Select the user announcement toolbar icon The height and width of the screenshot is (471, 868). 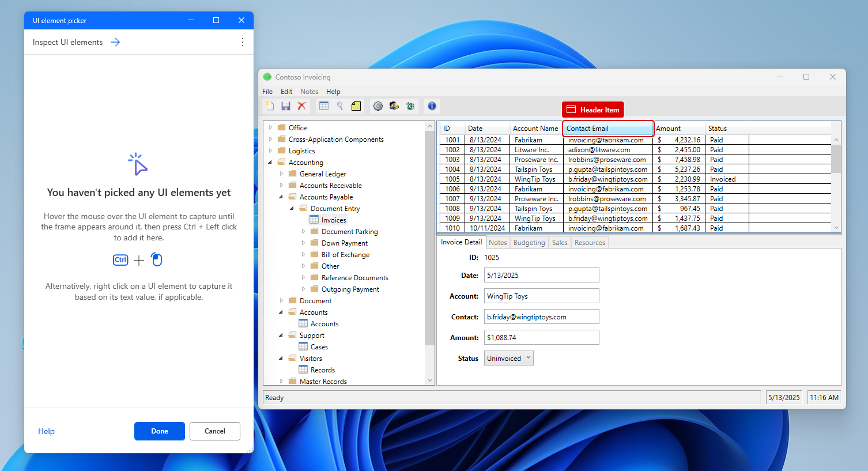pos(394,106)
